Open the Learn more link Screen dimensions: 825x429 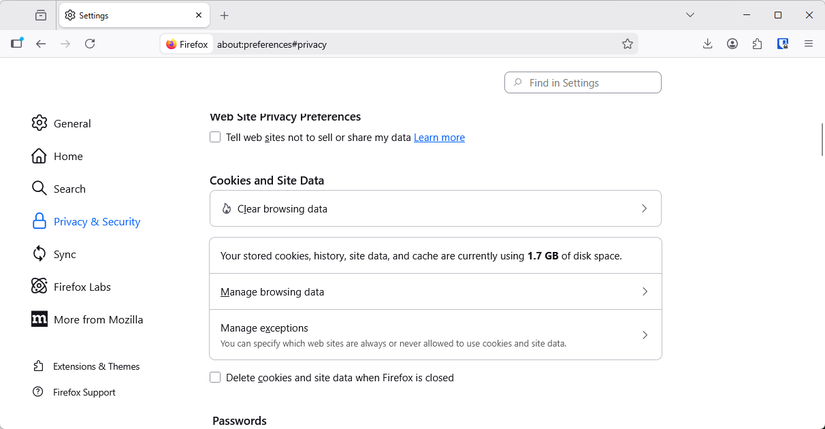(x=439, y=137)
